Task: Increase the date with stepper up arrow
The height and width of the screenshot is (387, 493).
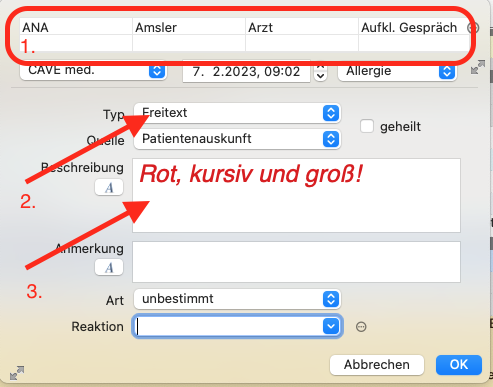Action: 320,67
